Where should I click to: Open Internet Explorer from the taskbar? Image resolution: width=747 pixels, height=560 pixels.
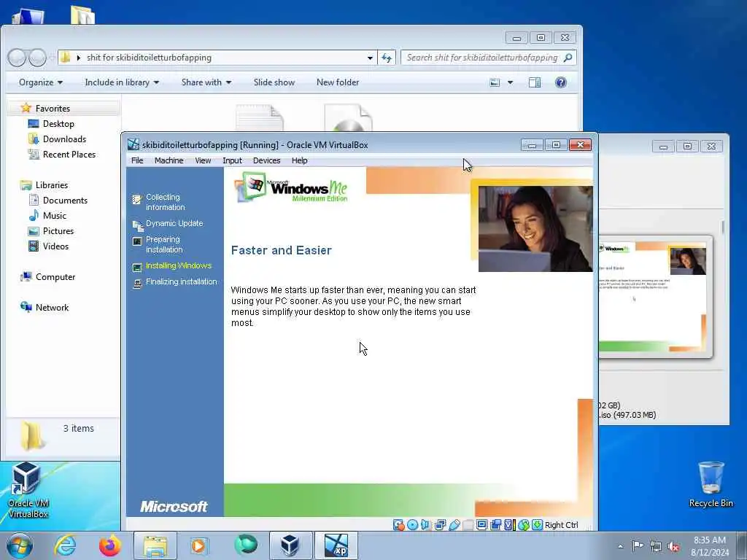65,545
